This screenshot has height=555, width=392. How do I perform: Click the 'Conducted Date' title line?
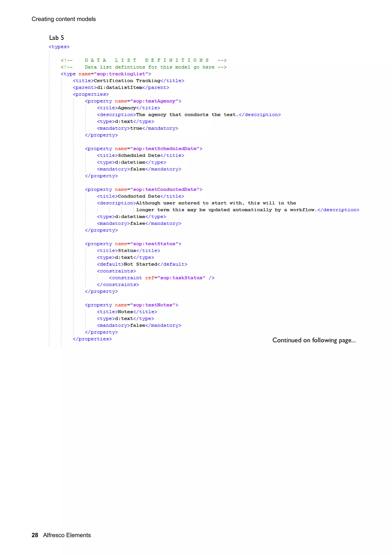click(140, 196)
